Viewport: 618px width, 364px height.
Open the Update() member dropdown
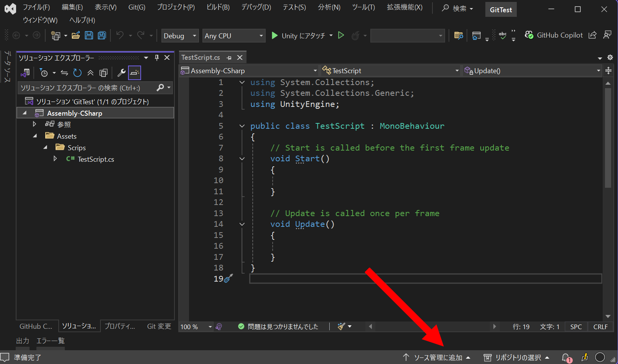coord(532,71)
